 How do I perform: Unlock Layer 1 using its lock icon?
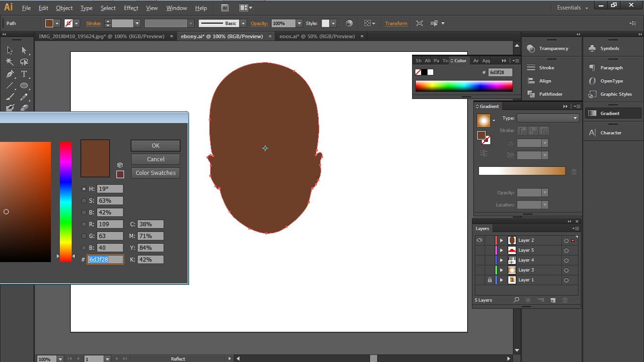(489, 280)
